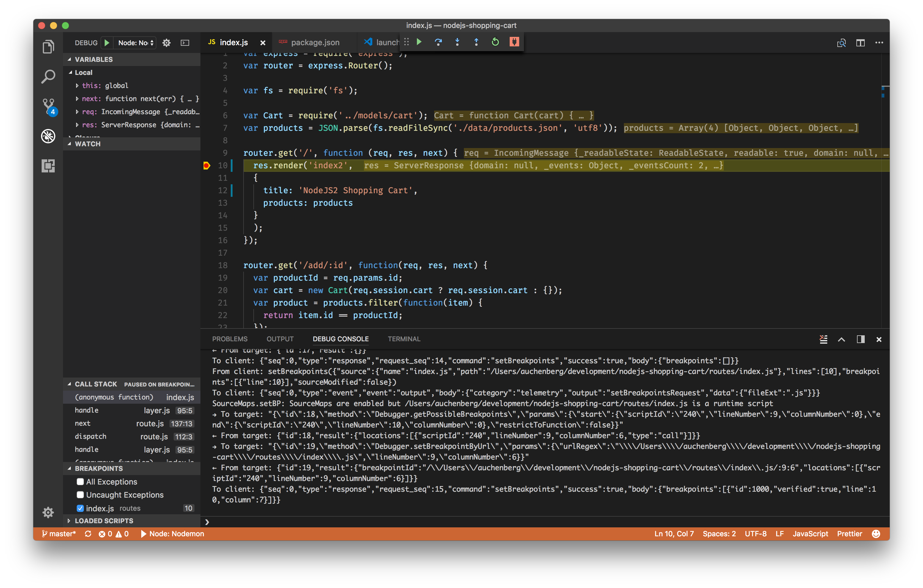Screen dimensions: 923x588
Task: Open the Search view in activity bar
Action: pyautogui.click(x=48, y=76)
